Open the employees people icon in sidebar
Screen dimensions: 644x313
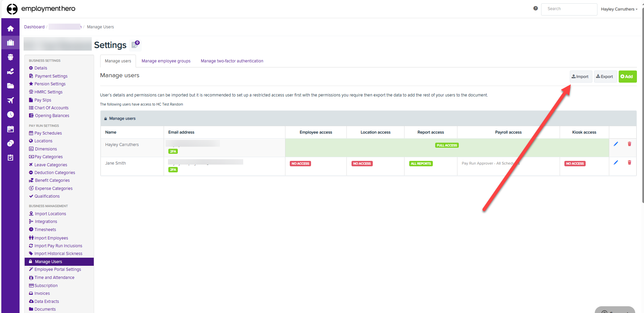point(10,57)
